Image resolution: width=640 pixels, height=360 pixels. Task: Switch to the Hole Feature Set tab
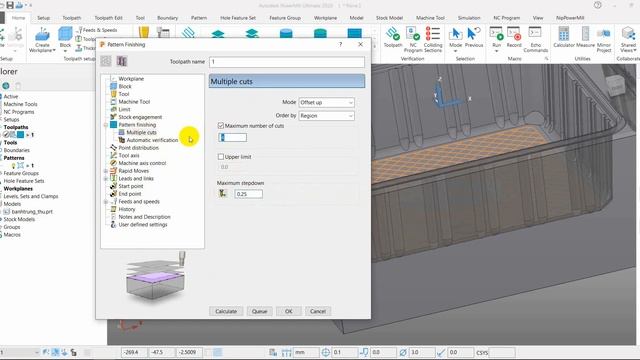coord(238,18)
